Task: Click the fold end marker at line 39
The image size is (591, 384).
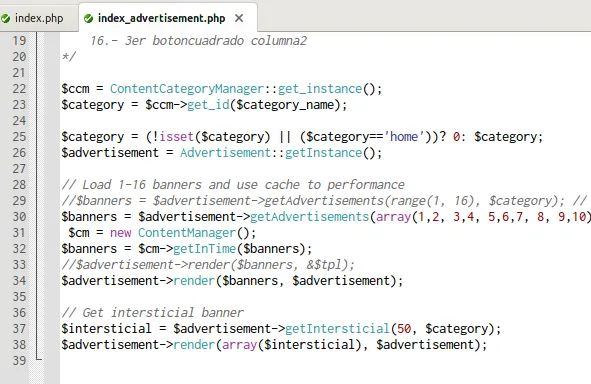Action: pyautogui.click(x=39, y=358)
